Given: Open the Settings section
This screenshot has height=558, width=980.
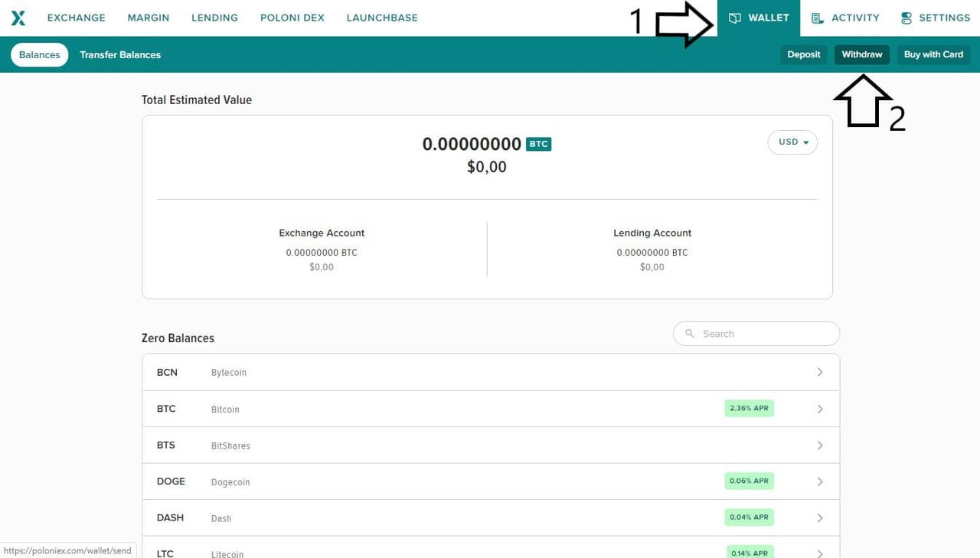Looking at the screenshot, I should pos(936,18).
